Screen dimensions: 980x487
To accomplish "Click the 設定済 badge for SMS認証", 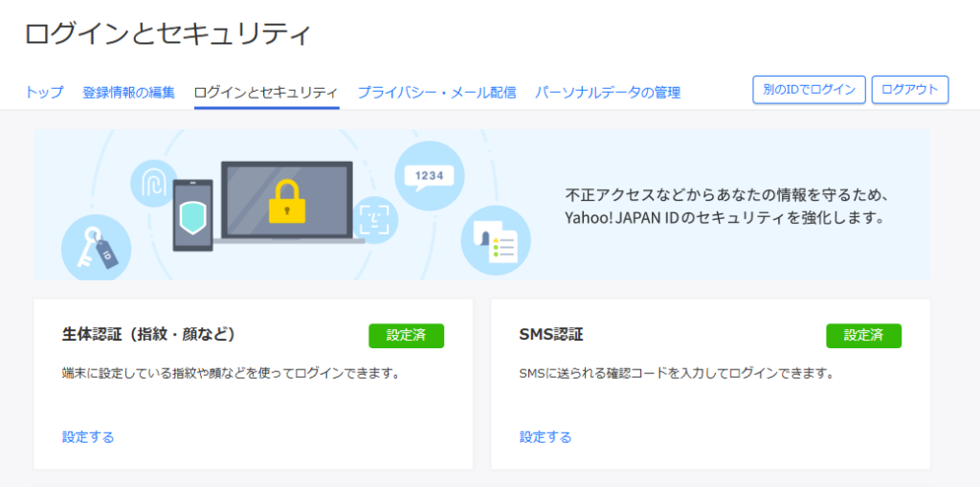I will (863, 336).
